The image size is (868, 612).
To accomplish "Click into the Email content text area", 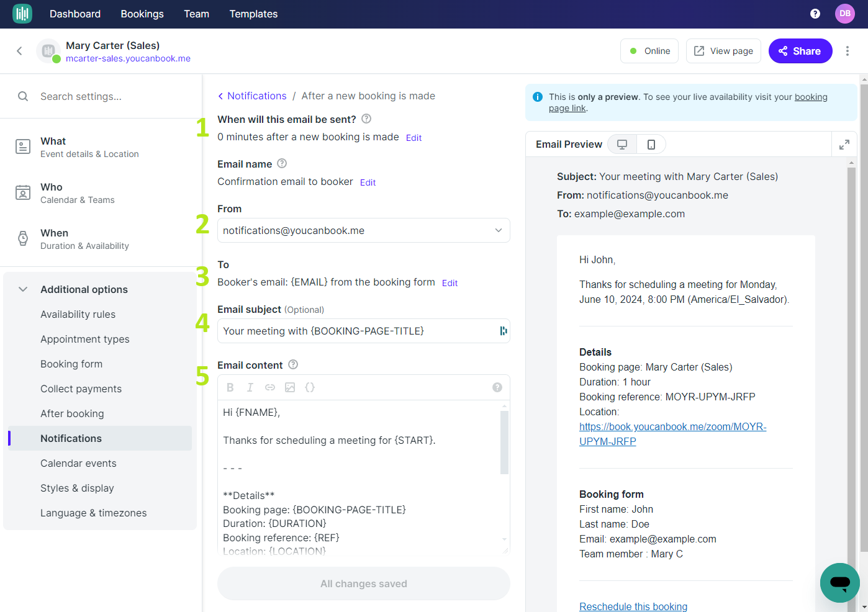I will pyautogui.click(x=359, y=478).
